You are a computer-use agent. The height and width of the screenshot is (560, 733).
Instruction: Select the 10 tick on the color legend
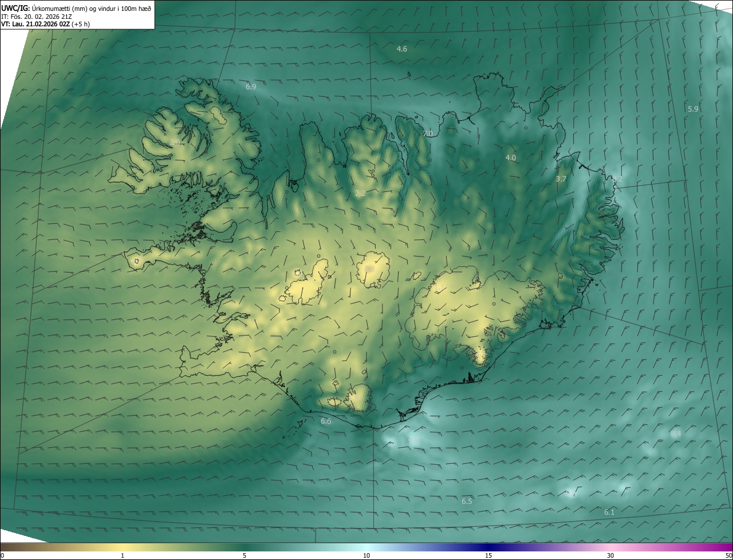(x=366, y=555)
